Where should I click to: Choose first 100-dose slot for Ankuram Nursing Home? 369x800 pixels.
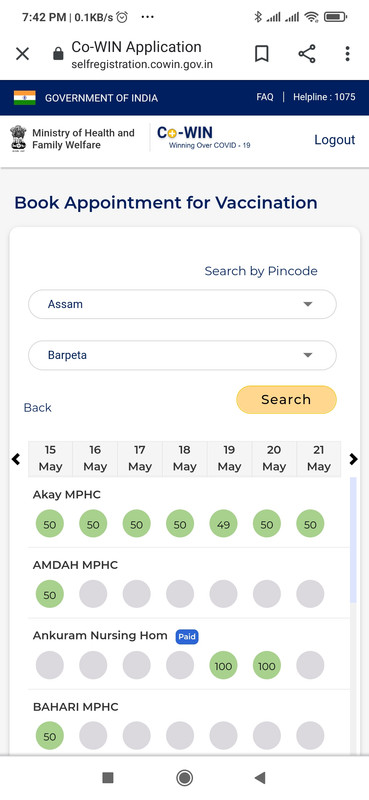tap(223, 665)
